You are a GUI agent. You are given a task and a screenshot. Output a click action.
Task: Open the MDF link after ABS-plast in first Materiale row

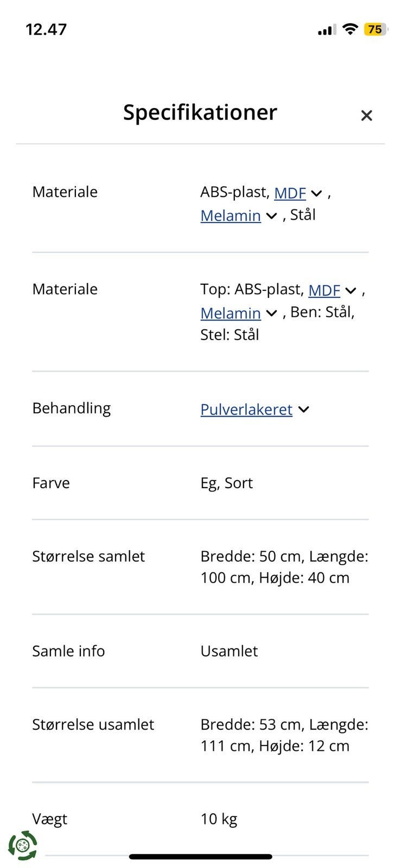(290, 193)
